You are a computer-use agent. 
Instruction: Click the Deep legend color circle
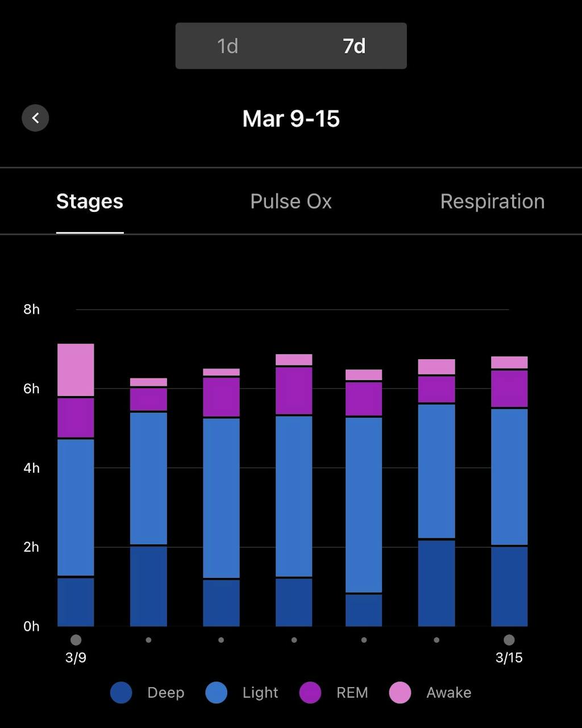121,693
